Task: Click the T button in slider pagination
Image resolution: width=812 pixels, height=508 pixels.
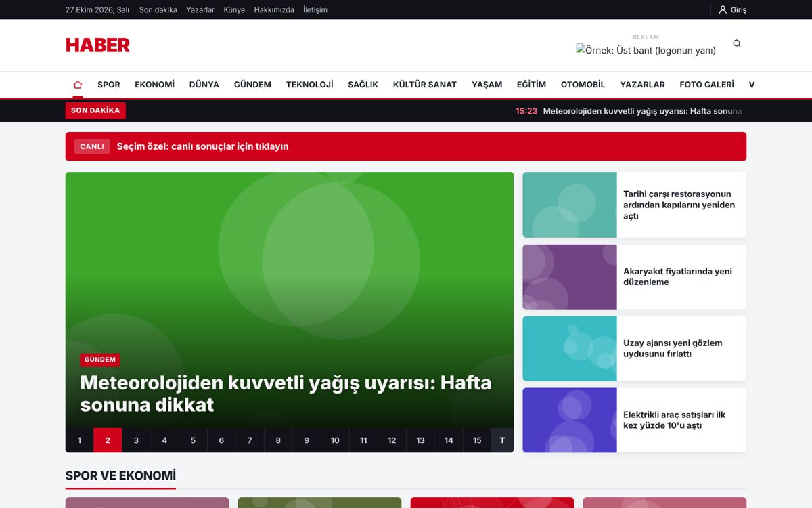Action: 502,440
